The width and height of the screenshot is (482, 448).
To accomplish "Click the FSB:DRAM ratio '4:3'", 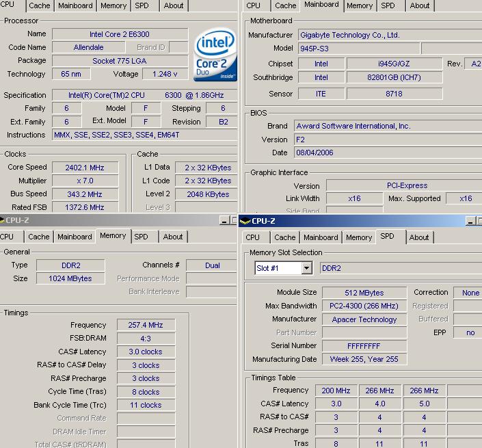I will click(x=146, y=339).
